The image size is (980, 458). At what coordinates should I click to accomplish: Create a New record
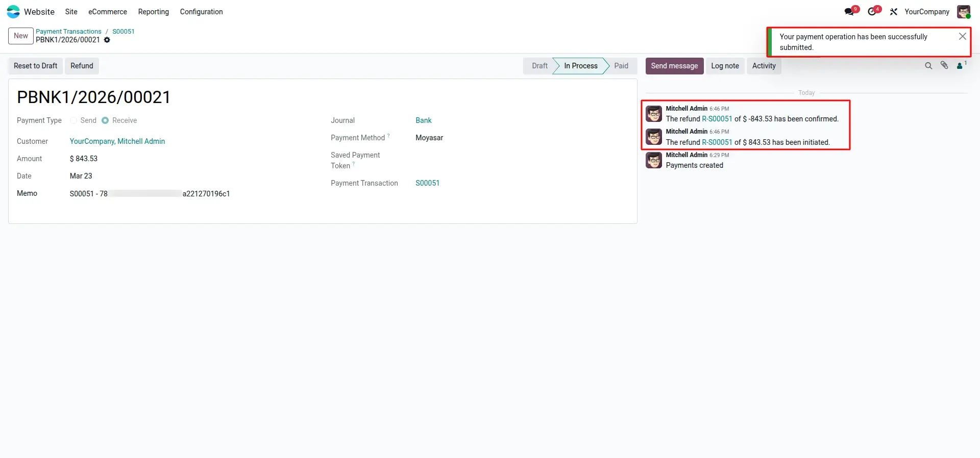click(x=21, y=36)
